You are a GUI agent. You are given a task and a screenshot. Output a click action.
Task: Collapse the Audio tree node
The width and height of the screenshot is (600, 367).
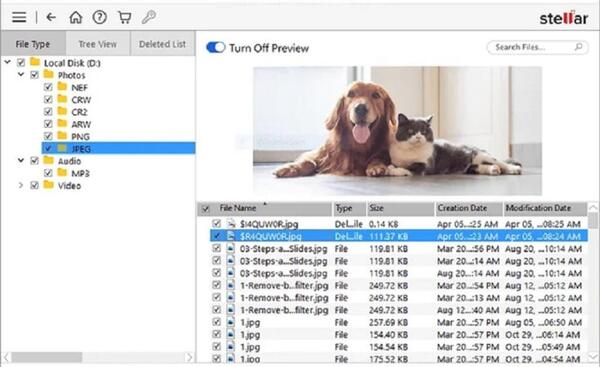(x=21, y=160)
